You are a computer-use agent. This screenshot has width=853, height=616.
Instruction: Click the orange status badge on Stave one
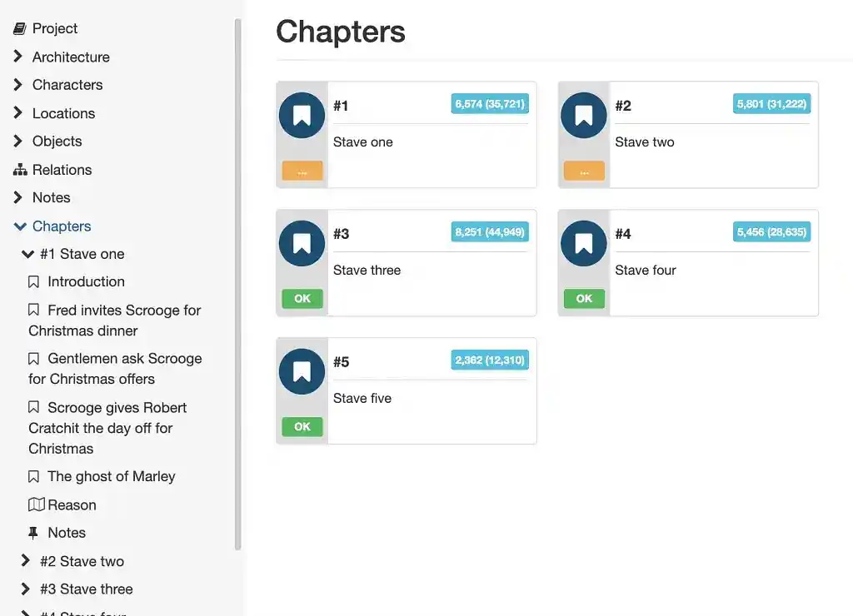(302, 171)
